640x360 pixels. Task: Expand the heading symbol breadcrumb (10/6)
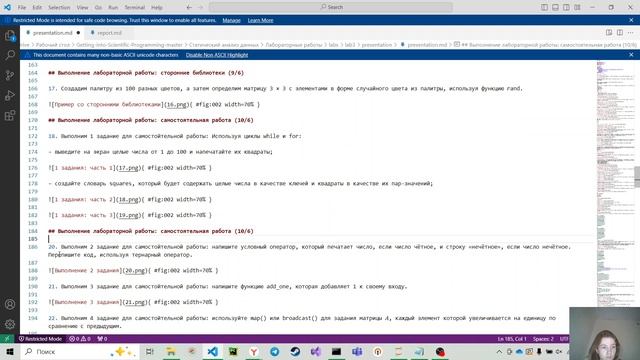(x=546, y=45)
